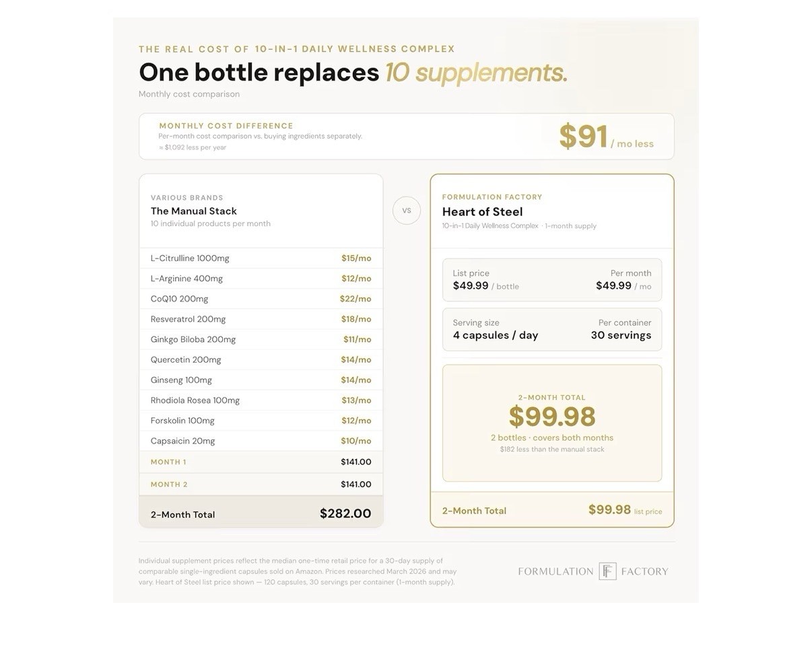The height and width of the screenshot is (646, 812).
Task: Select the Capsaicin 20mg row
Action: click(x=261, y=441)
